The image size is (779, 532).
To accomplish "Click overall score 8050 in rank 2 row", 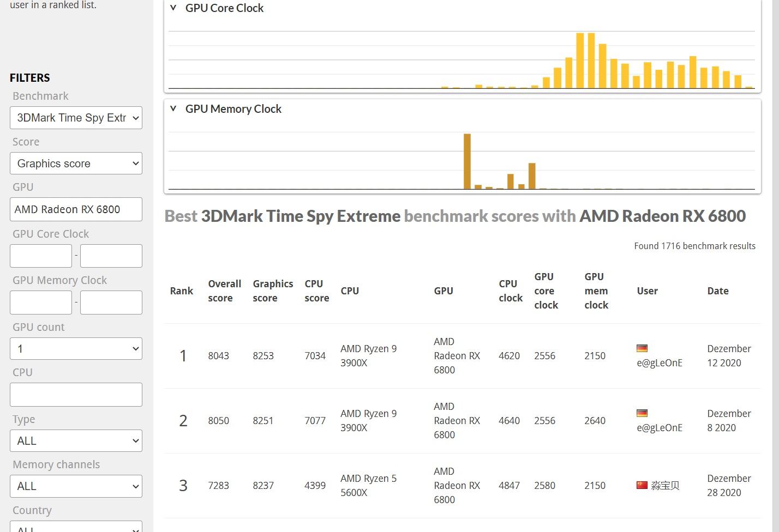I will click(x=218, y=421).
